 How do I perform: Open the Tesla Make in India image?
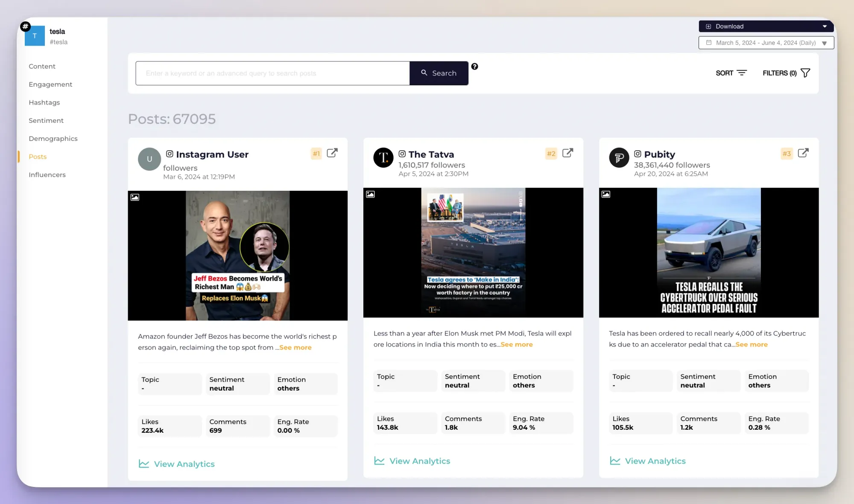click(473, 252)
